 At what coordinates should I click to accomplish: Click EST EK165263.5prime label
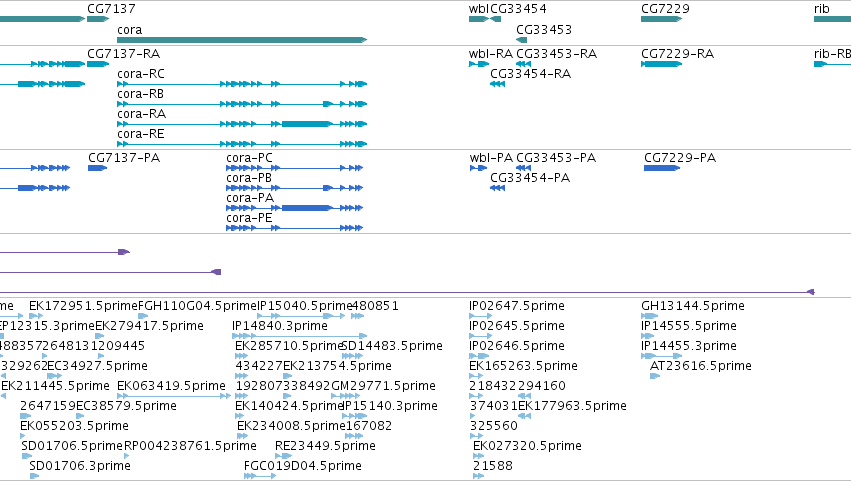[523, 366]
